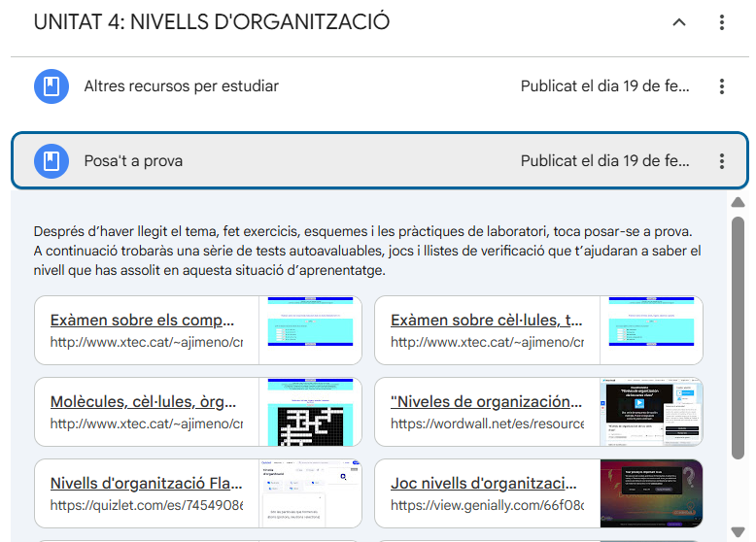Open options menu for Altres recursos per estudiar
This screenshot has width=756, height=542.
pos(721,86)
